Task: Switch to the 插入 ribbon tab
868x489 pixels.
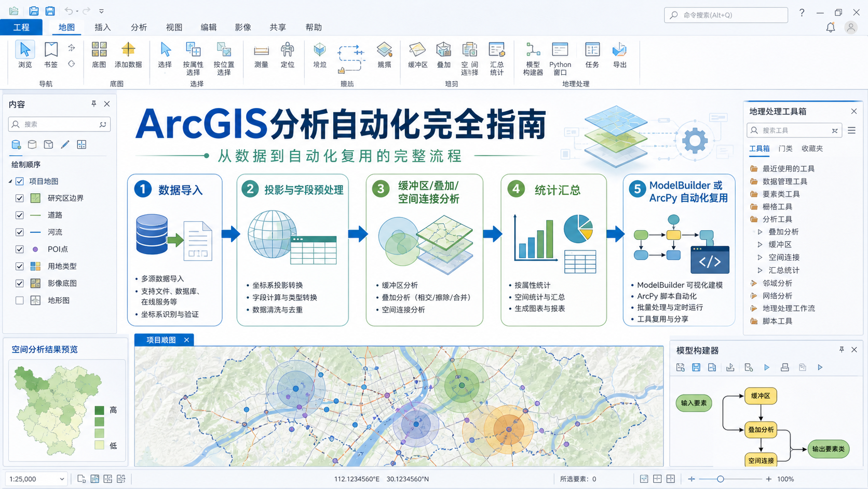Action: coord(103,27)
